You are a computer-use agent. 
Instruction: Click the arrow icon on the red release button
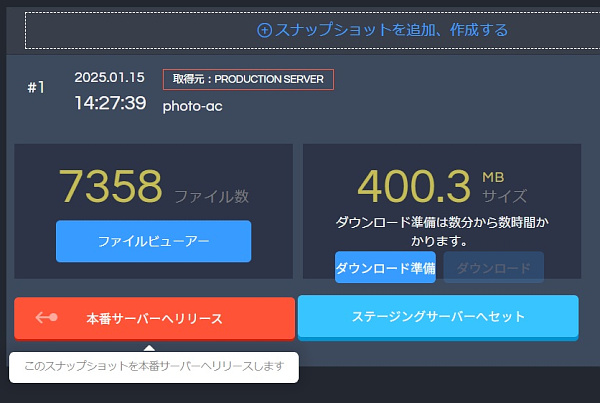[x=47, y=318]
